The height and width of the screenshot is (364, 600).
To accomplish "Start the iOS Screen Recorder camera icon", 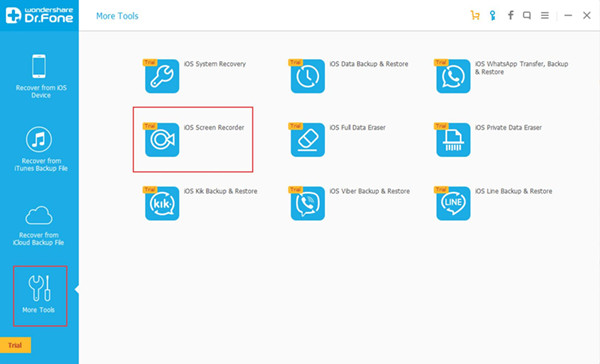I will tap(162, 139).
